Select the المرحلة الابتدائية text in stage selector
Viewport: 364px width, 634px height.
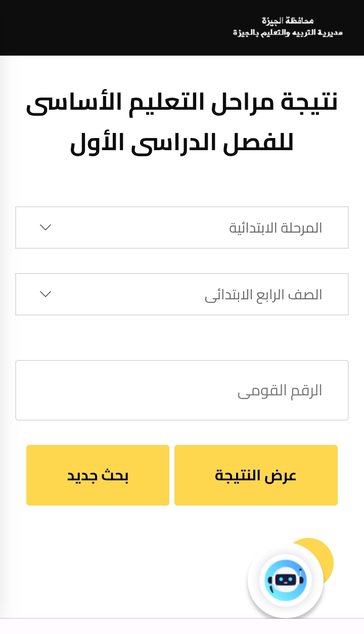276,228
